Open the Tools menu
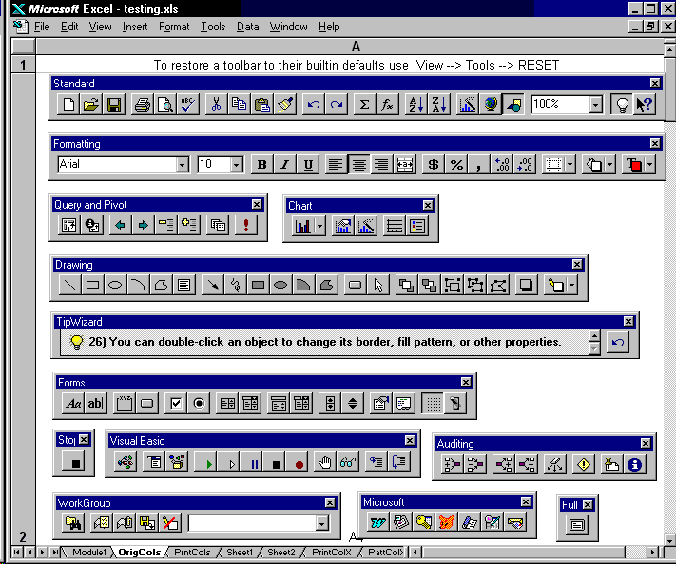676x564 pixels. [x=213, y=27]
